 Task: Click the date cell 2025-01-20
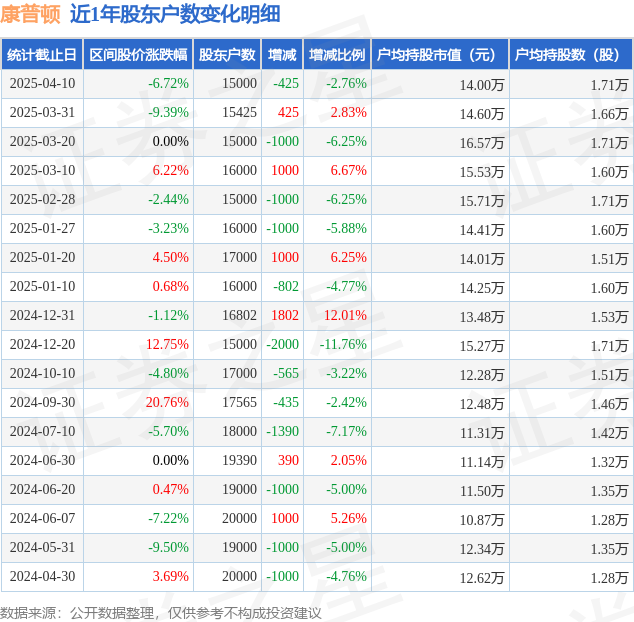42,257
